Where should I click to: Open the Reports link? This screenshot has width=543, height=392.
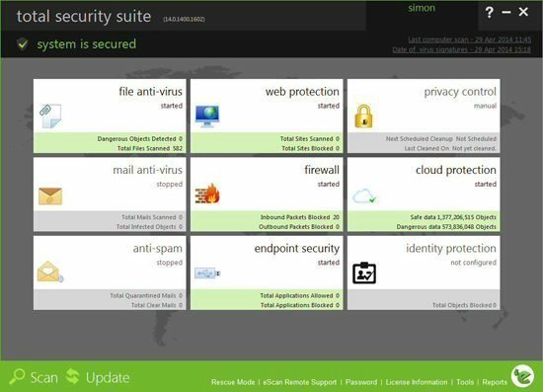tap(495, 382)
